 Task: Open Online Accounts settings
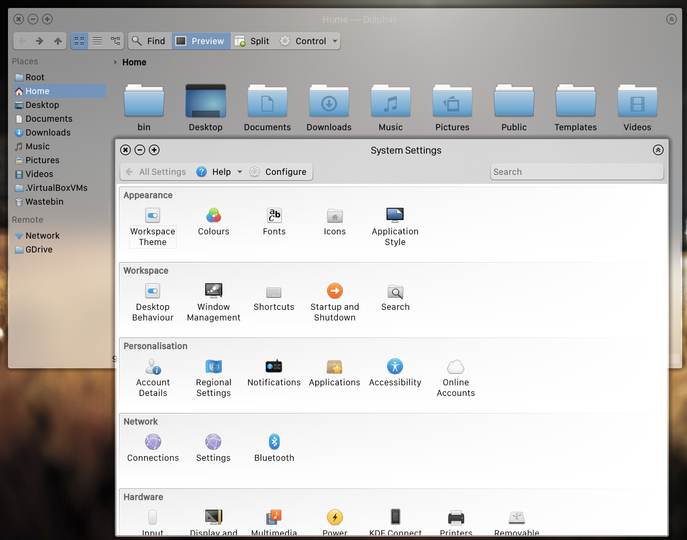456,378
